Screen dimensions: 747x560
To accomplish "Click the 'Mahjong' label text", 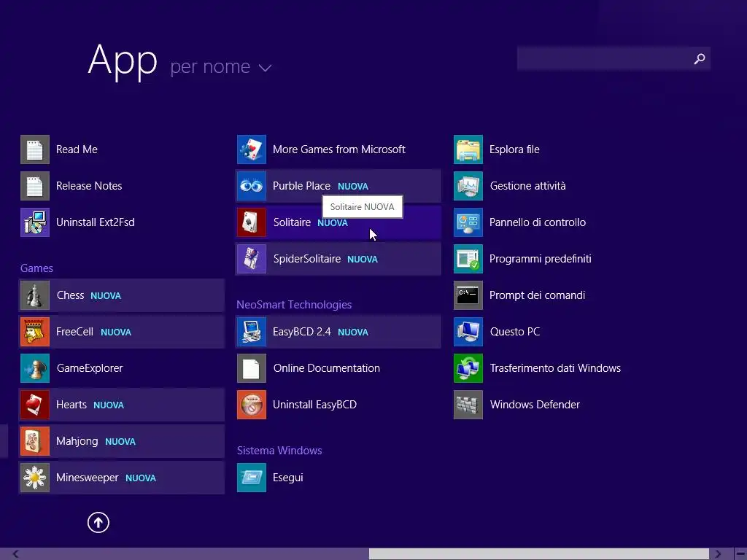I will 77,441.
